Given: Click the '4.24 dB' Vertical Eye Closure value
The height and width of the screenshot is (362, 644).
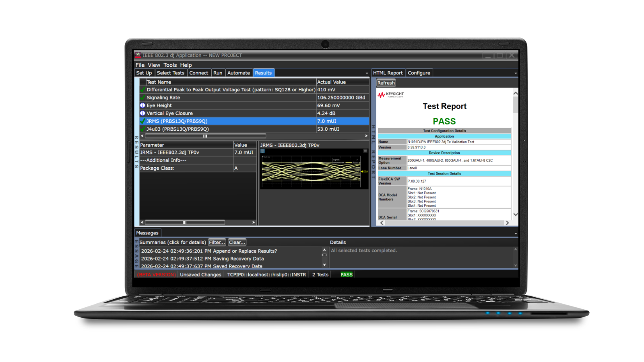Looking at the screenshot, I should coord(326,113).
